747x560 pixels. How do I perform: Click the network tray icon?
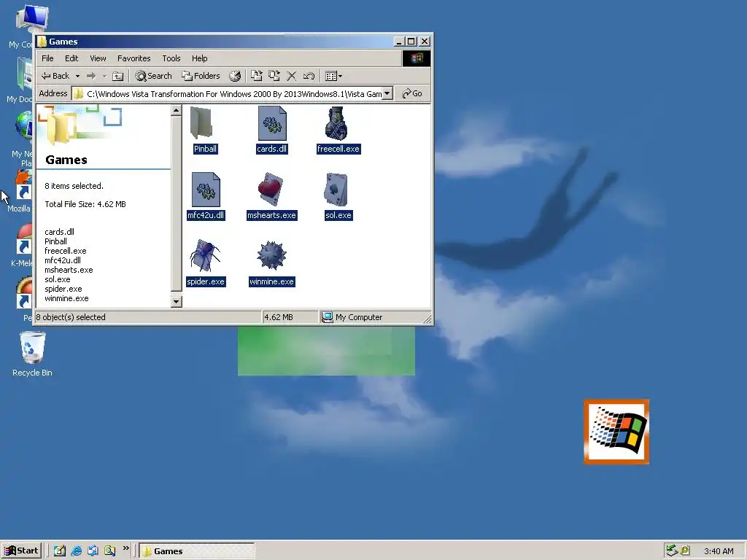point(672,551)
